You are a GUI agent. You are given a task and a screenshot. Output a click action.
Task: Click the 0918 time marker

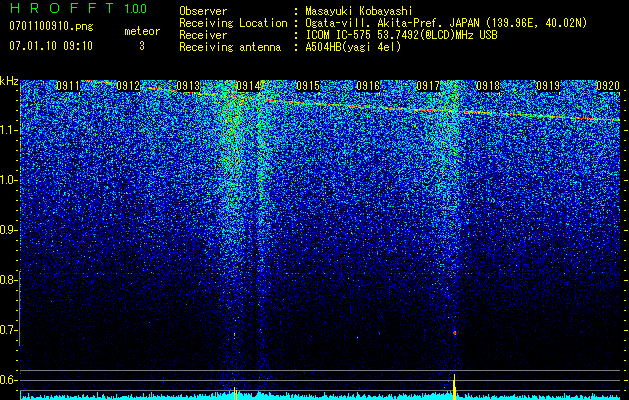point(488,86)
